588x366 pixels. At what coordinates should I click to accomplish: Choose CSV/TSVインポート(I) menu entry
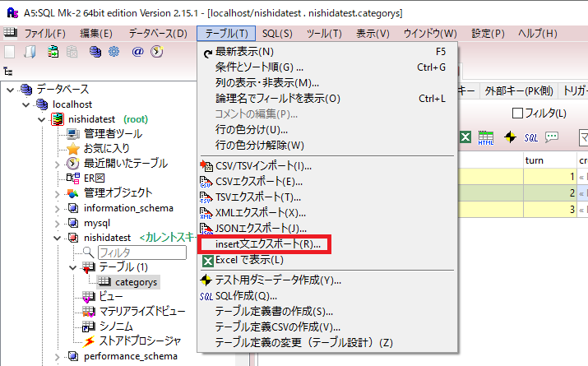tap(327, 166)
